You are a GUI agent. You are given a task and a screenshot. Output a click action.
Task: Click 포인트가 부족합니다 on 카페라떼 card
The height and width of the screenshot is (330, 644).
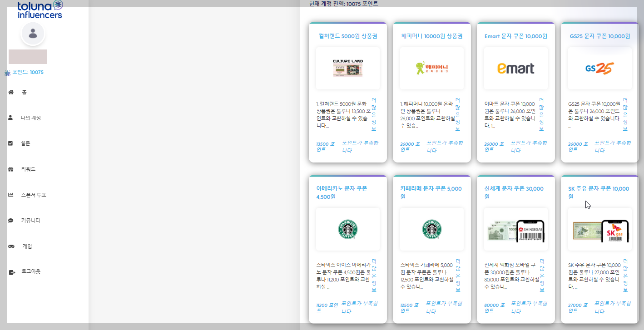(x=445, y=307)
